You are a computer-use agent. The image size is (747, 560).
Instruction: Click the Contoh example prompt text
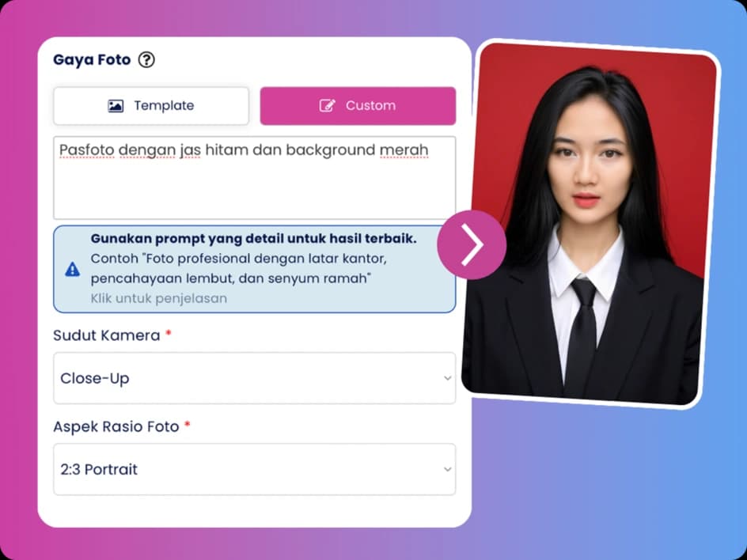coord(238,269)
